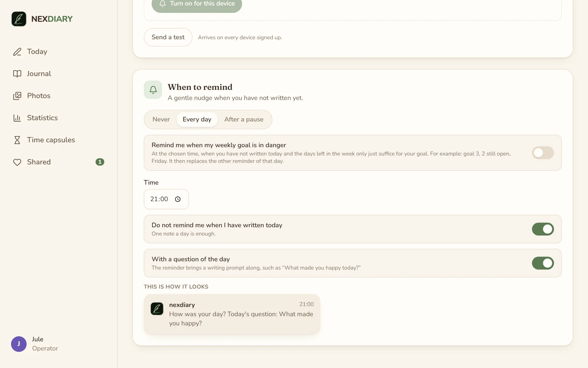Click the Time label above the time field

click(x=151, y=183)
